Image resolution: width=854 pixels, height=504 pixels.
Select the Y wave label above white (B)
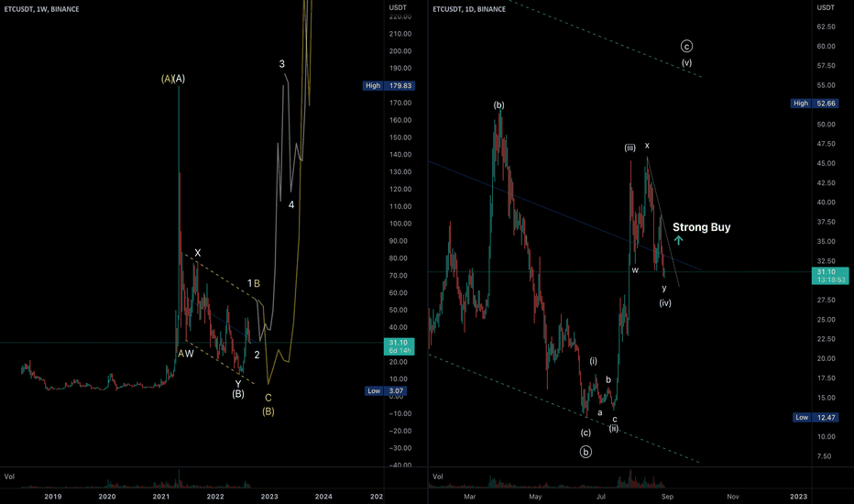(x=238, y=384)
